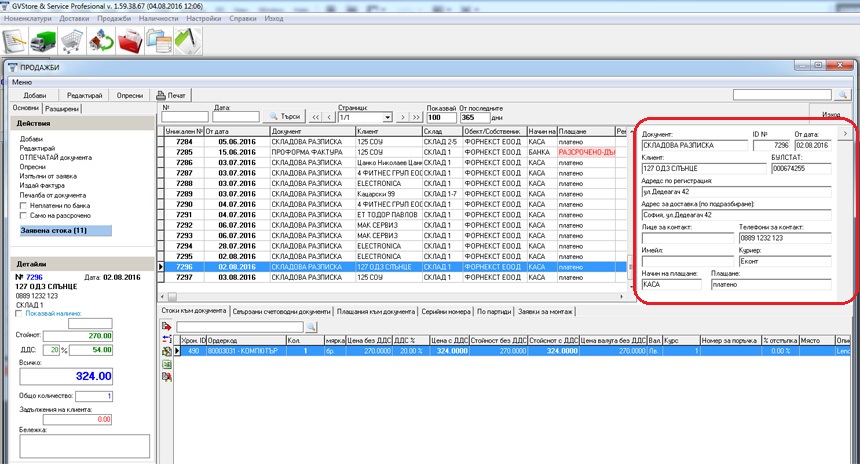Click the houses transfer icon with green arrow

click(x=101, y=41)
